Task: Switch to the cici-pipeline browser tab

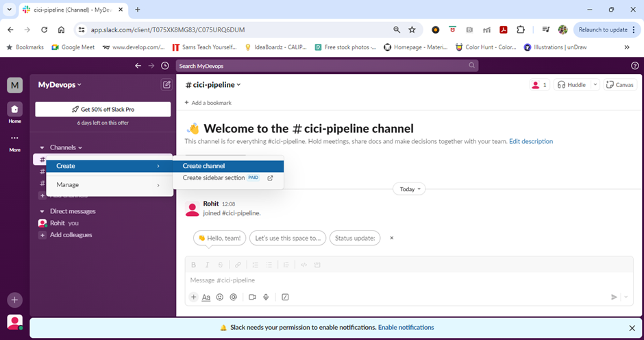Action: pyautogui.click(x=73, y=10)
